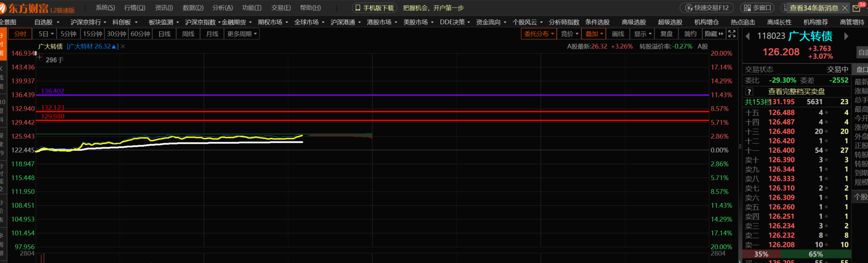Switch to 月线 monthly chart
Screen dimensions: 868x263
212,34
